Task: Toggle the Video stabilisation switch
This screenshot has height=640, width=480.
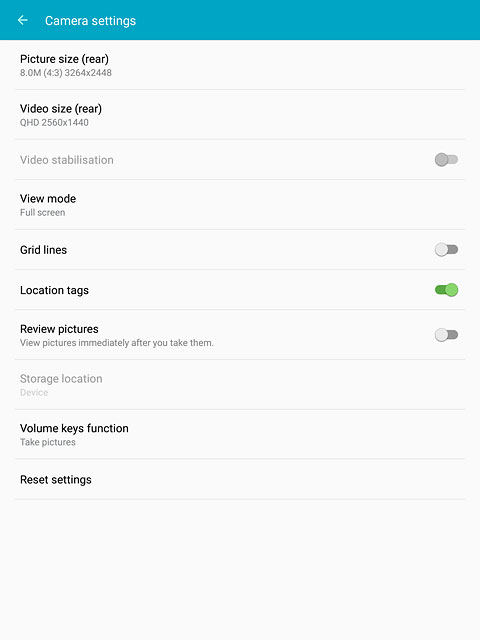Action: 446,160
